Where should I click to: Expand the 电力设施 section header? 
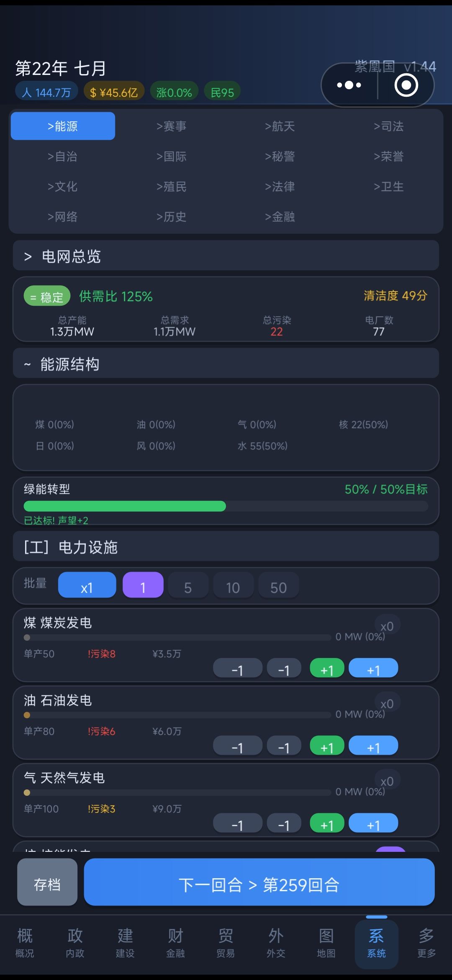(226, 547)
